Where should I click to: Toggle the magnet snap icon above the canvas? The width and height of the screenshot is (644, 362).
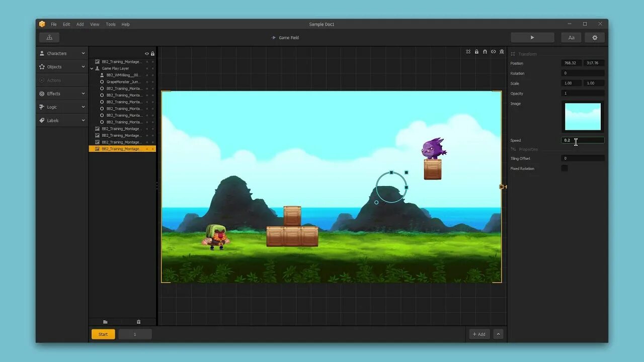(x=485, y=52)
